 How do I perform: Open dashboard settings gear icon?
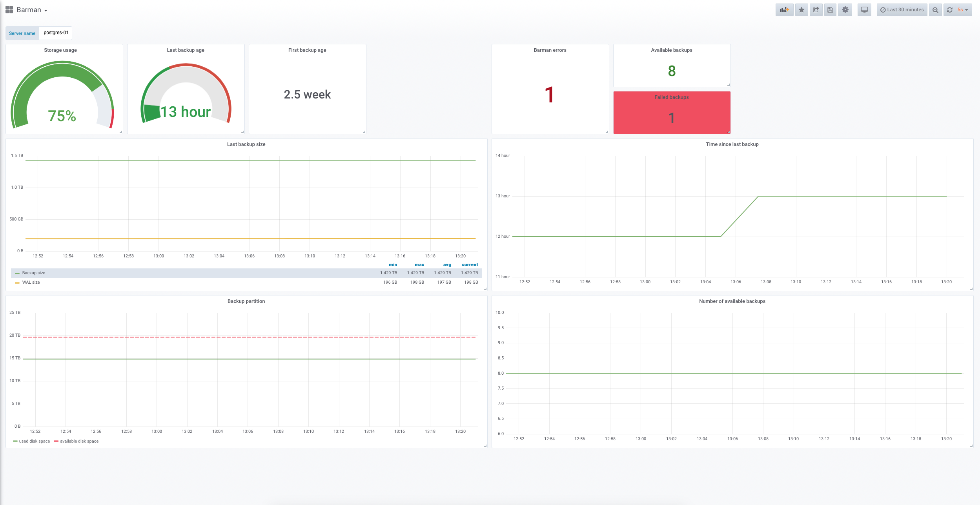coord(845,10)
